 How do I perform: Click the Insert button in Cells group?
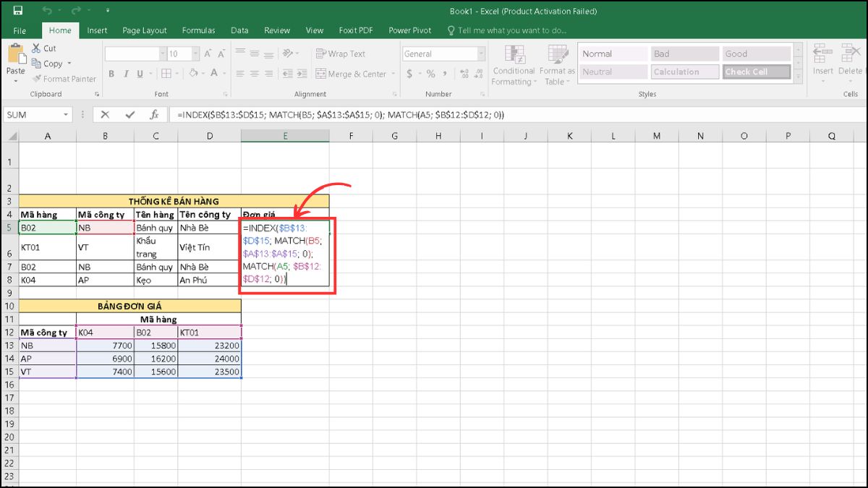pyautogui.click(x=822, y=69)
